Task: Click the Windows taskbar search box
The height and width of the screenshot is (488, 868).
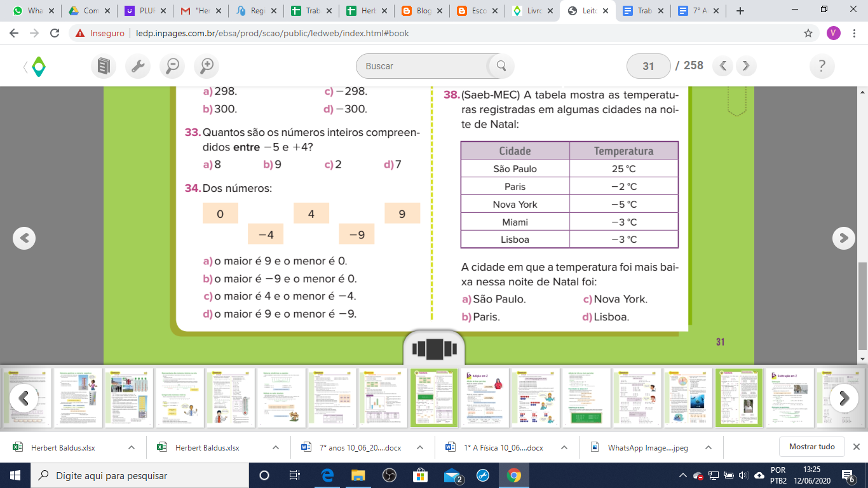Action: click(x=139, y=475)
